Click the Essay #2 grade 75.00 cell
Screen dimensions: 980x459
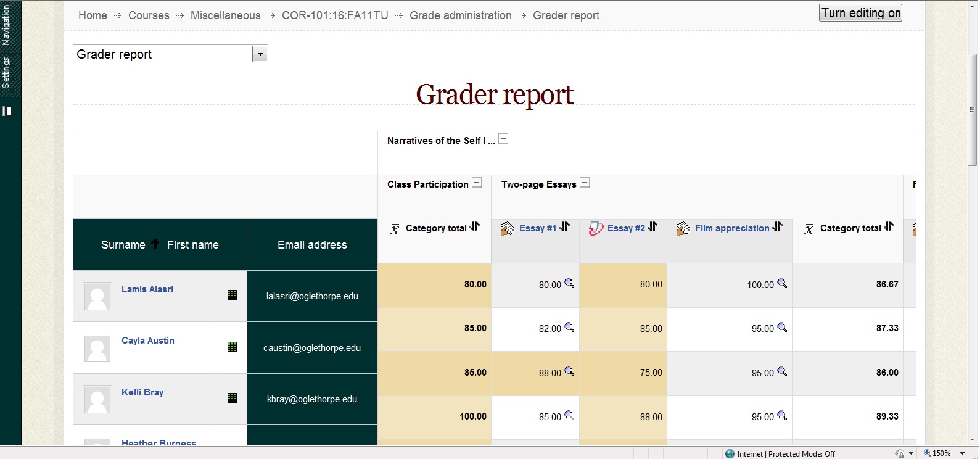click(x=623, y=373)
